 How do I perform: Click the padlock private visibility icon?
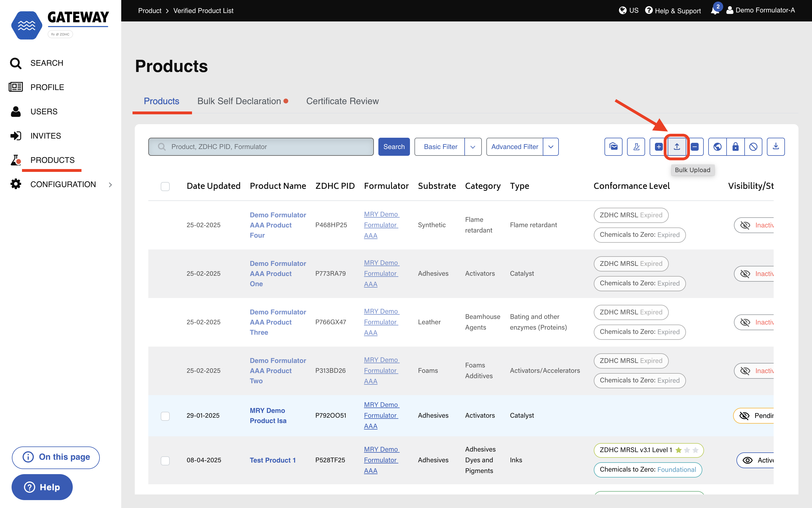pyautogui.click(x=736, y=147)
